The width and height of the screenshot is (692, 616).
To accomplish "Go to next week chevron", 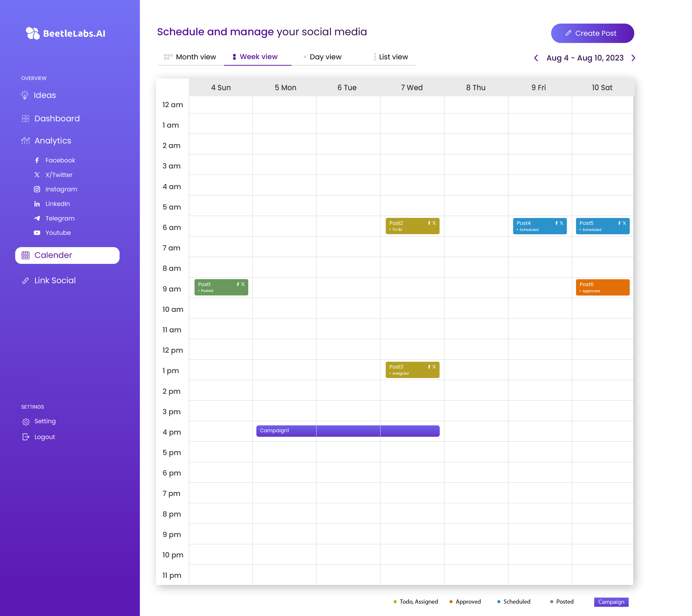I will (633, 58).
